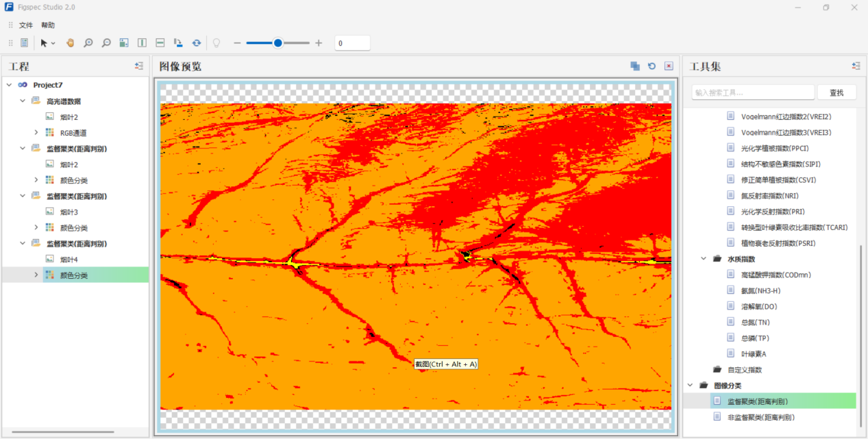Open the 文件 menu
Image resolution: width=868 pixels, height=439 pixels.
click(x=26, y=25)
